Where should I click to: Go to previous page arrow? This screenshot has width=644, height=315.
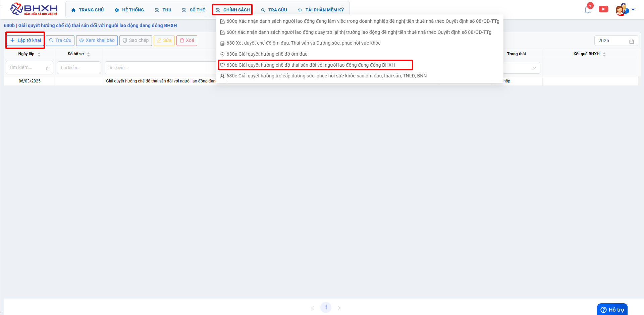(x=312, y=308)
